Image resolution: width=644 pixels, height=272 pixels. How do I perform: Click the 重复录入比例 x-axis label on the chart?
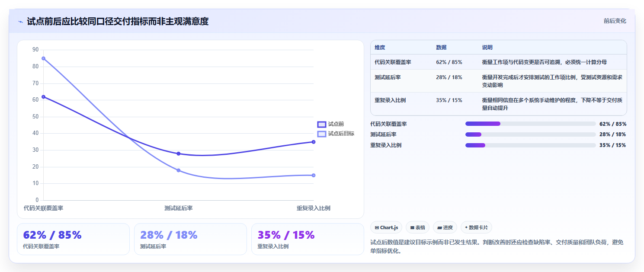[x=314, y=208]
